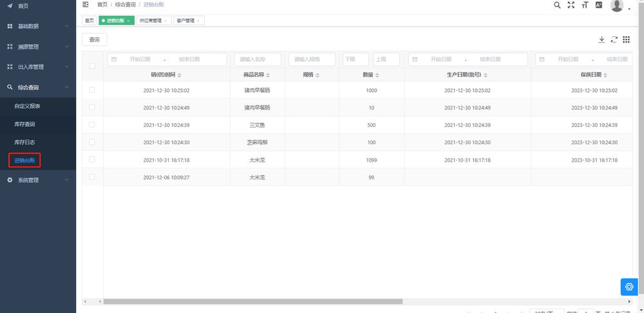Open the font size adjustment icon

click(x=585, y=5)
